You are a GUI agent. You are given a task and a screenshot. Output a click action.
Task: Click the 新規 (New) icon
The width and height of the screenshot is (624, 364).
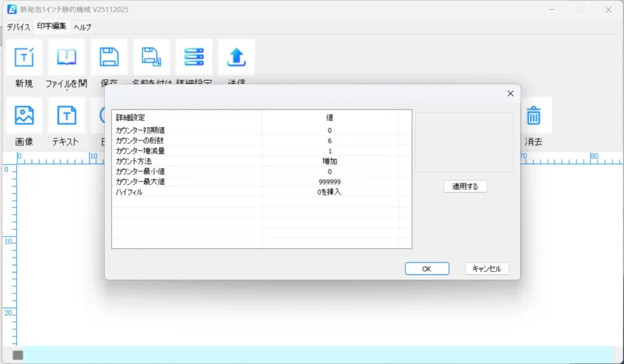pos(24,58)
